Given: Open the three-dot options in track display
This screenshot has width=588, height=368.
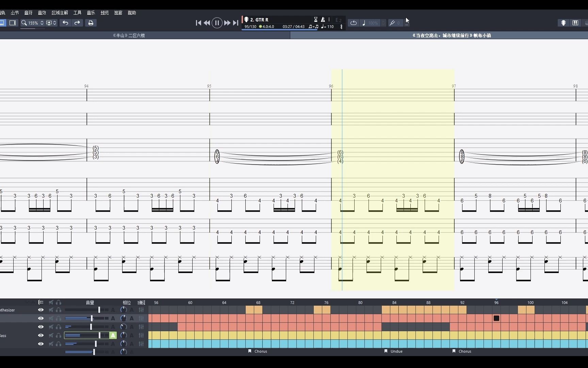Looking at the screenshot, I should tap(329, 20).
